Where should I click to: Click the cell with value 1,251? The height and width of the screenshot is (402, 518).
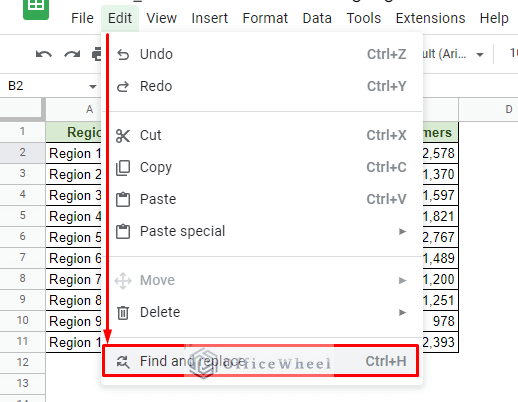tap(440, 300)
